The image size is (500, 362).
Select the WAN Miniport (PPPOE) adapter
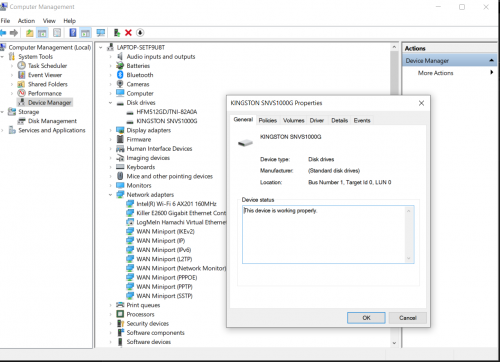click(167, 277)
